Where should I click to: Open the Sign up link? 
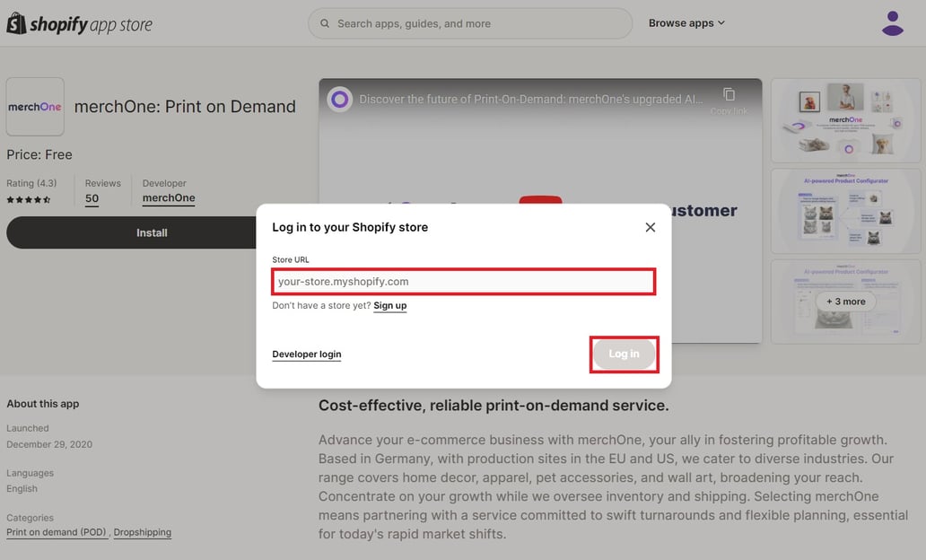pos(389,305)
